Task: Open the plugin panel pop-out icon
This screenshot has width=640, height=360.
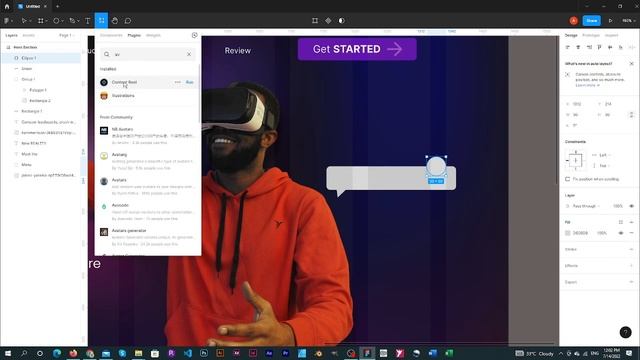Action: tap(194, 36)
